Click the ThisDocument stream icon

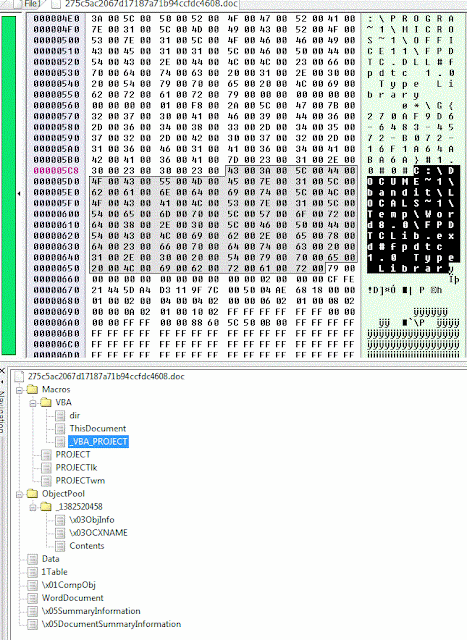point(60,429)
